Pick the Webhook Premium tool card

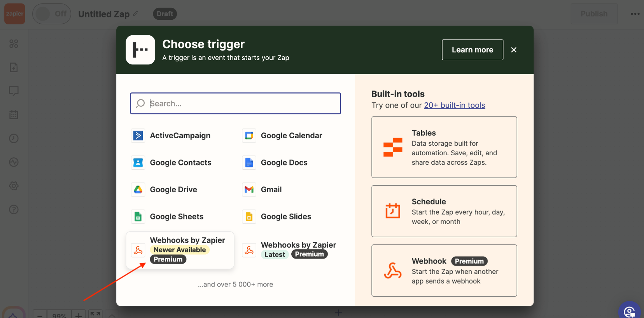[444, 271]
